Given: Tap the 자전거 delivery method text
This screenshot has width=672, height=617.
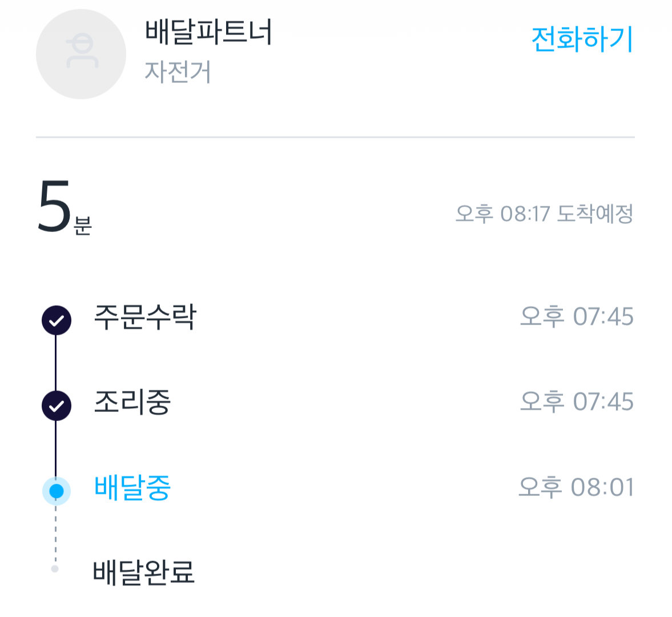Looking at the screenshot, I should click(178, 73).
